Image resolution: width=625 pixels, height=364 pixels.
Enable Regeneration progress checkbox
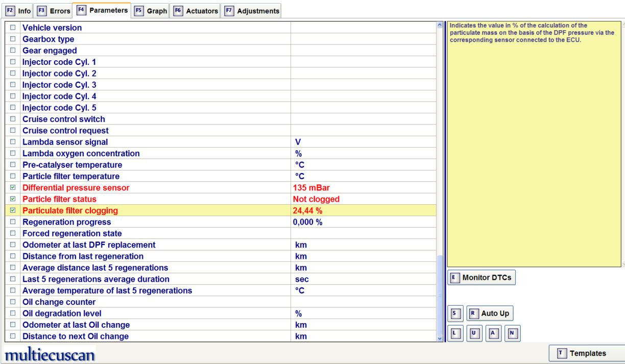pos(13,223)
